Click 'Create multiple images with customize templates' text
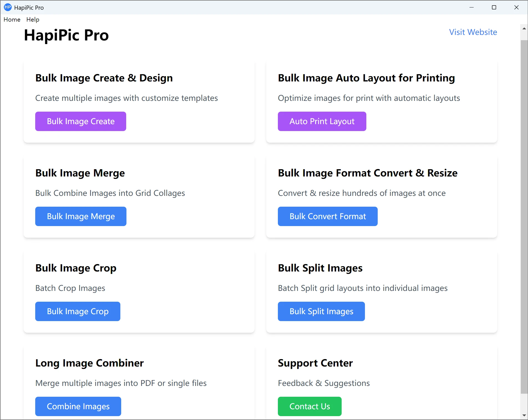This screenshot has height=420, width=528. [126, 98]
